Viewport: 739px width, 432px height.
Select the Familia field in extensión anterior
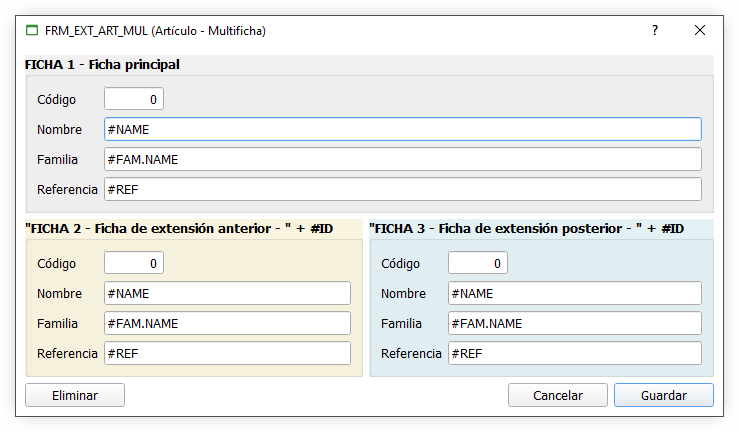click(x=227, y=323)
